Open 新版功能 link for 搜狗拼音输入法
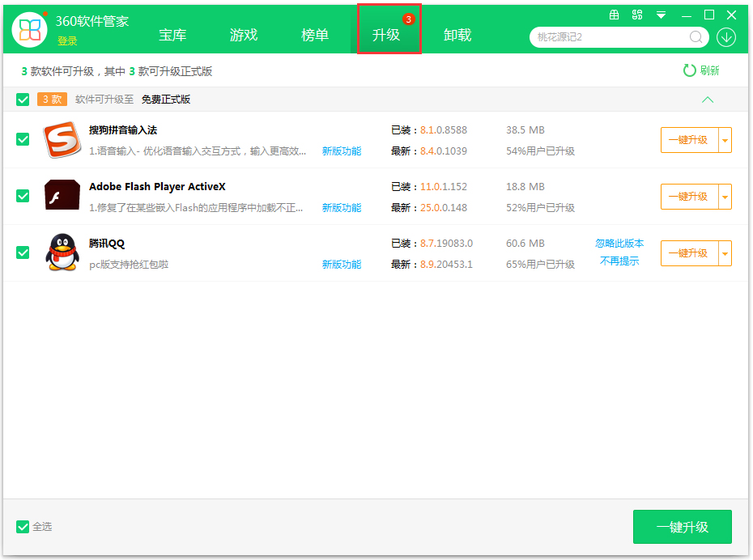 (342, 151)
